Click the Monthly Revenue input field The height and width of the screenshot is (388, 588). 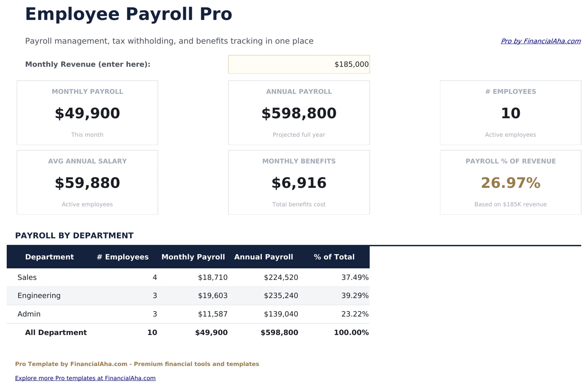click(298, 64)
